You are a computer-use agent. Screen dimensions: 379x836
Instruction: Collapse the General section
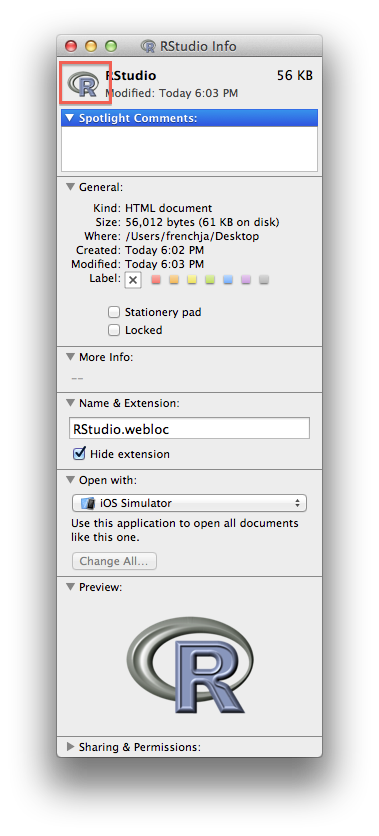[70, 187]
